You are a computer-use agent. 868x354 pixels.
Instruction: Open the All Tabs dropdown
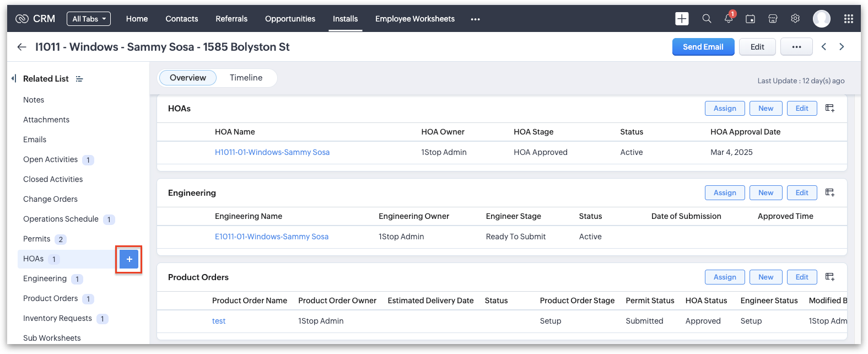[x=89, y=19]
